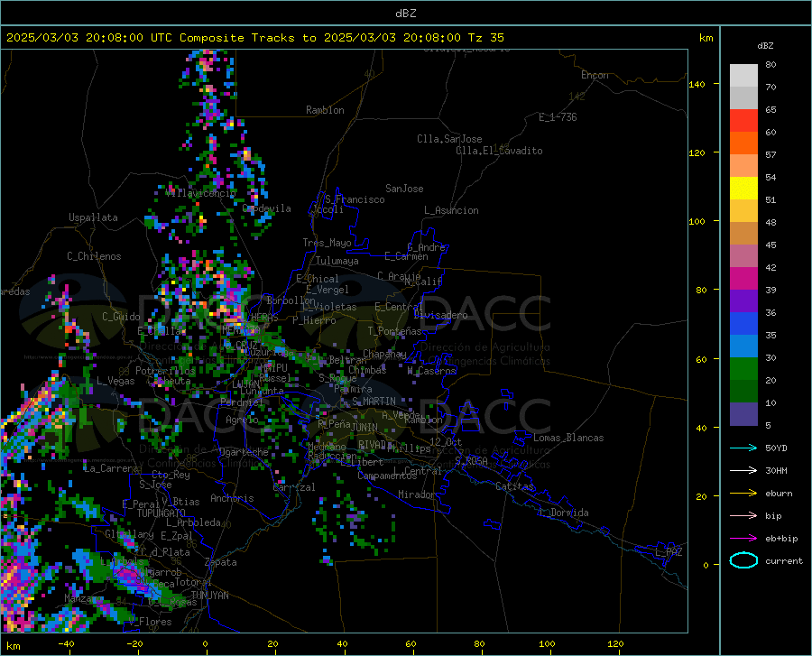Click the Lomas_Blancas map label
Image resolution: width=812 pixels, height=656 pixels.
(568, 438)
